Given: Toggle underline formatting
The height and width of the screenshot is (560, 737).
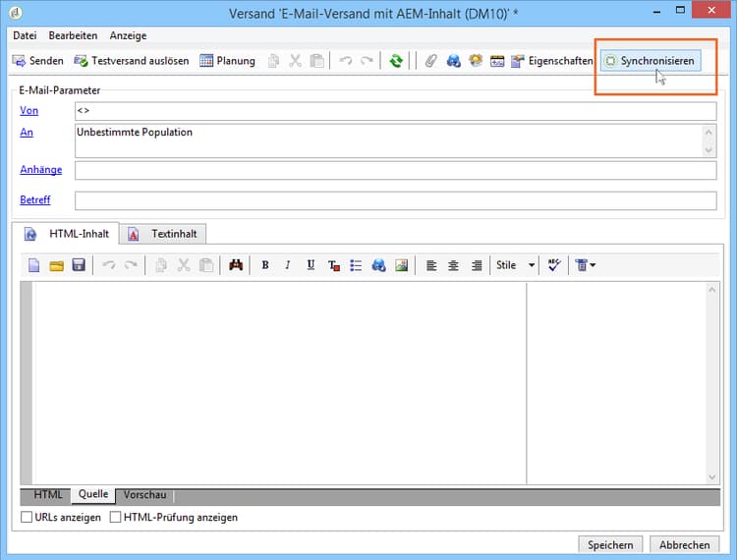Looking at the screenshot, I should (311, 265).
